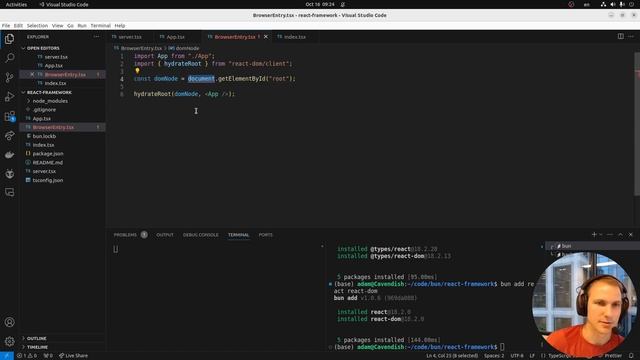Image resolution: width=640 pixels, height=360 pixels.
Task: Open the Search view in activity bar
Action: click(9, 58)
